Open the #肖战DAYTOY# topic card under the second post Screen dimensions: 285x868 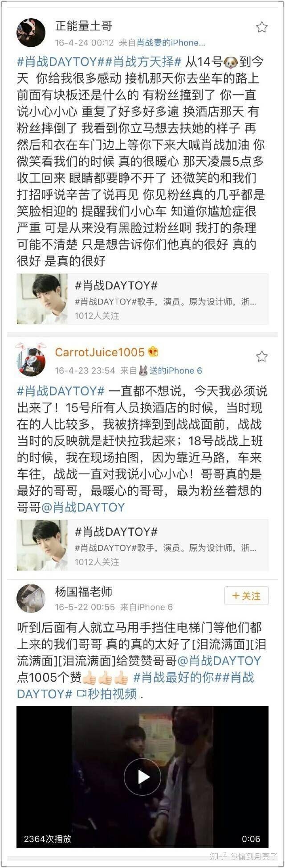pos(142,545)
